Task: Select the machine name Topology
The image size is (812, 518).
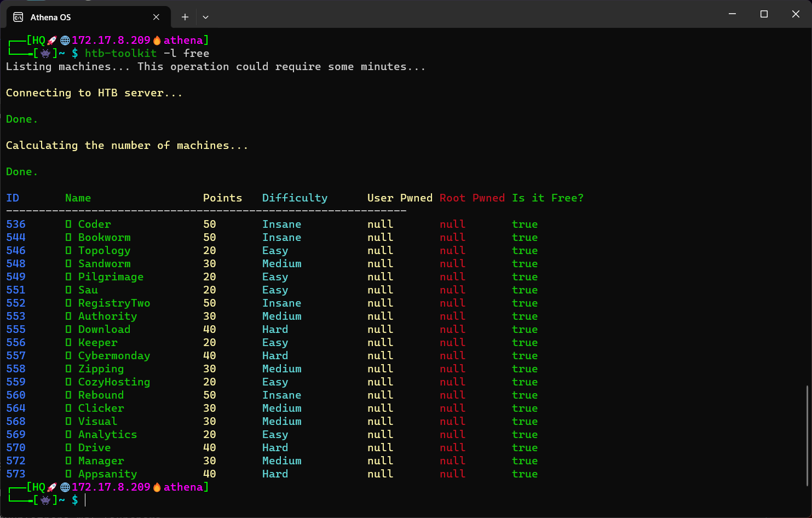Action: pos(104,250)
